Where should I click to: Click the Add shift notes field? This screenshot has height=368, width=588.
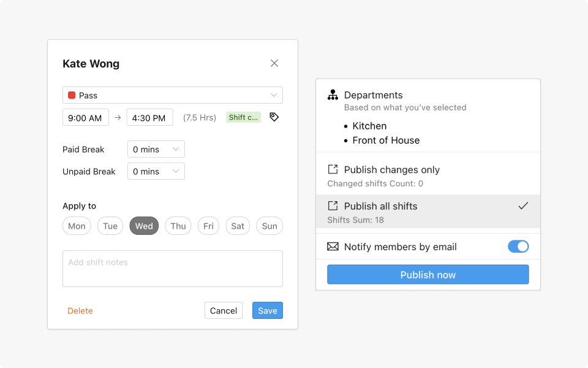172,268
